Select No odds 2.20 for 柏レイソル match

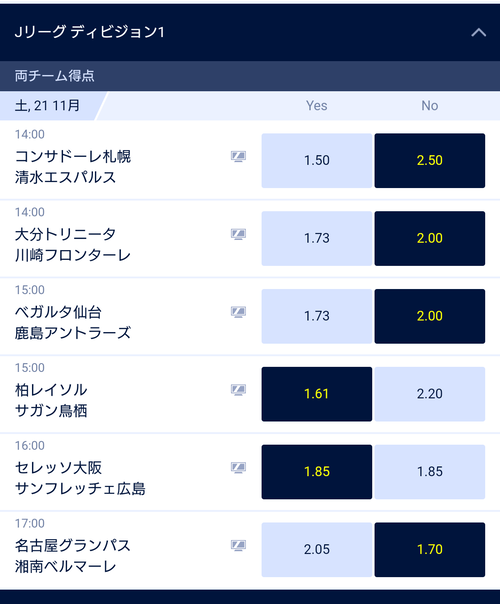click(430, 394)
